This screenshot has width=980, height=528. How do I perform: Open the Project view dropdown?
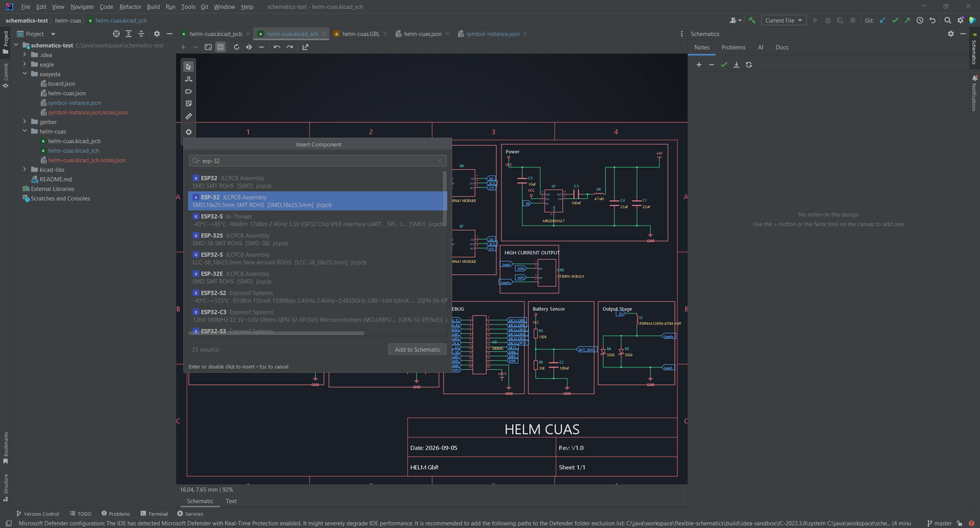click(x=36, y=34)
